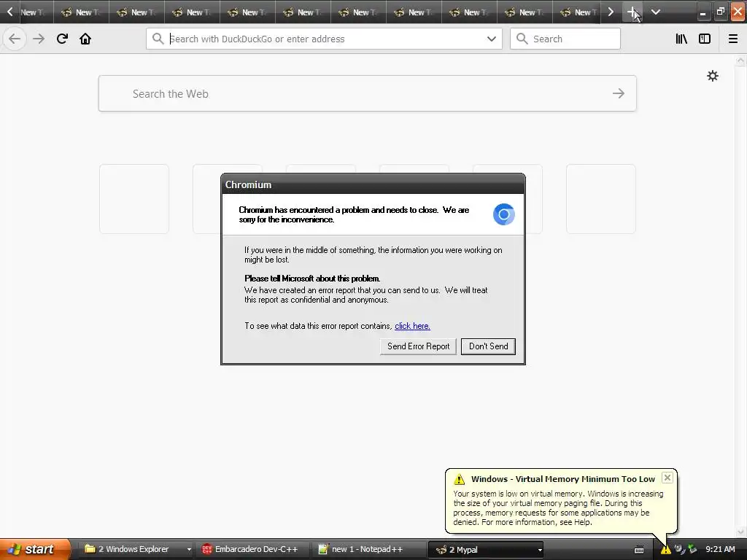Toggle the sidebar view icon
Screen dimensions: 747x560
[x=705, y=39]
